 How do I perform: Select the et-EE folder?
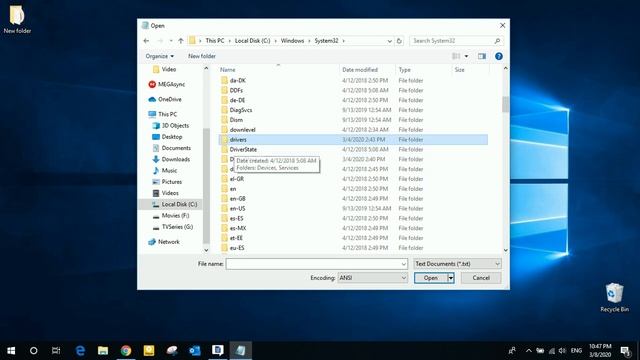click(x=236, y=238)
